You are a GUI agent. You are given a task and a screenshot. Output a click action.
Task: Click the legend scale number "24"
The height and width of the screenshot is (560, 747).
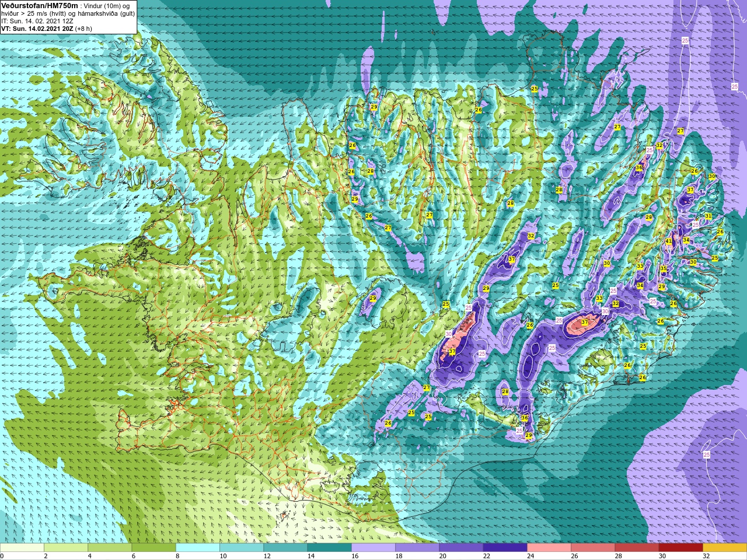530,556
